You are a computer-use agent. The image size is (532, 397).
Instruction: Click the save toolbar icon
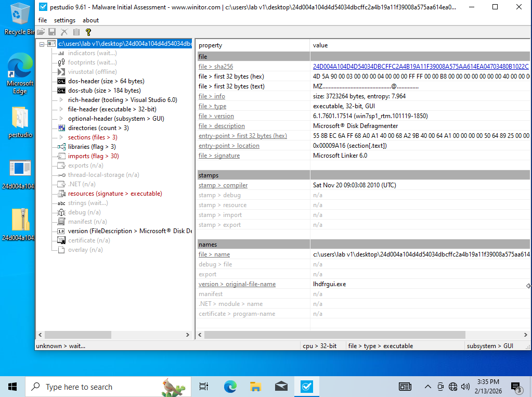pyautogui.click(x=52, y=32)
